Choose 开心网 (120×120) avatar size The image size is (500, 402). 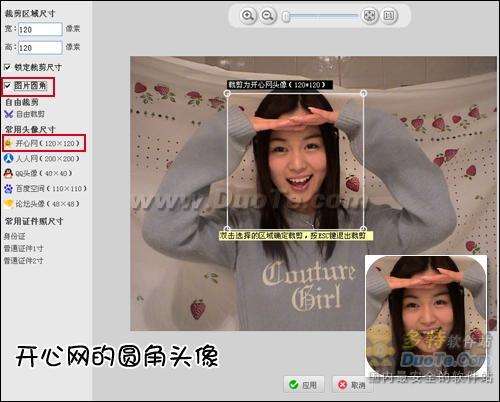(x=43, y=143)
